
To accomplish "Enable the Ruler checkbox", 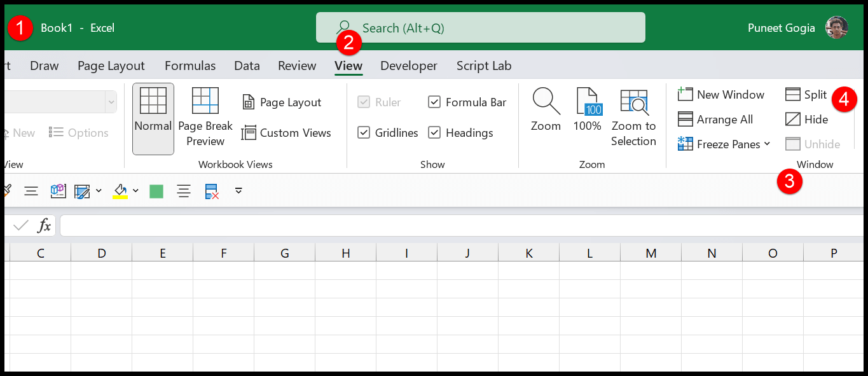I will 364,102.
